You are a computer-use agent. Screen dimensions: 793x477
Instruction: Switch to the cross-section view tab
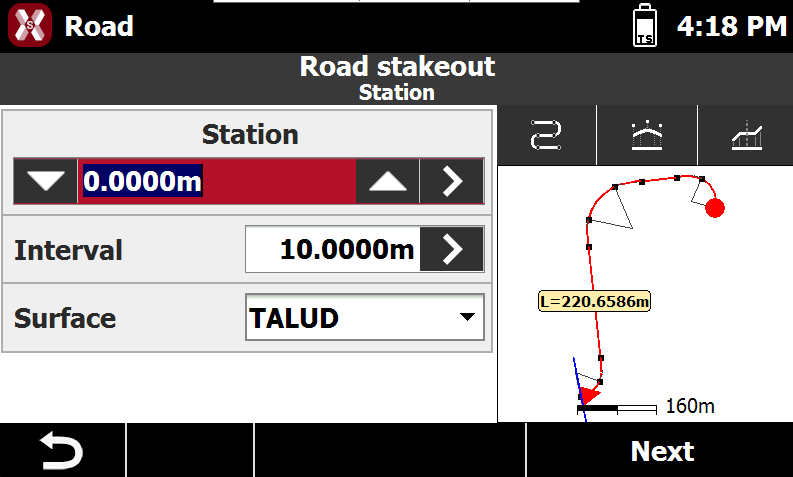[647, 135]
